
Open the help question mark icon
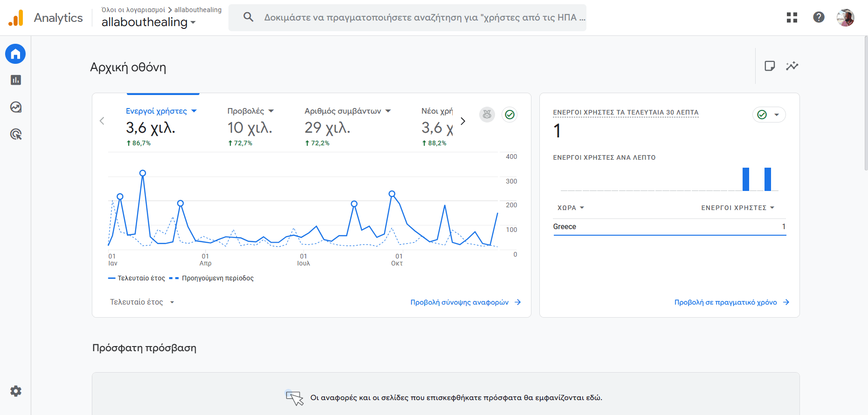pos(819,17)
